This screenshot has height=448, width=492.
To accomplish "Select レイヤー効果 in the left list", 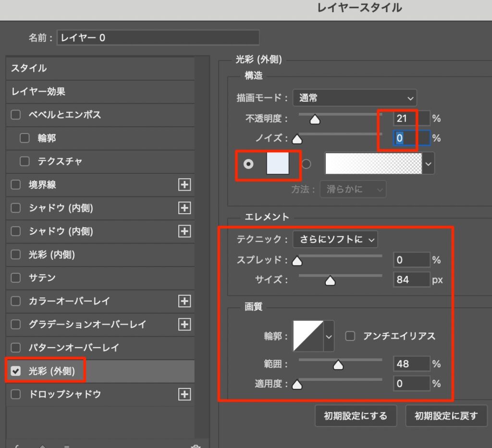I will tap(100, 91).
